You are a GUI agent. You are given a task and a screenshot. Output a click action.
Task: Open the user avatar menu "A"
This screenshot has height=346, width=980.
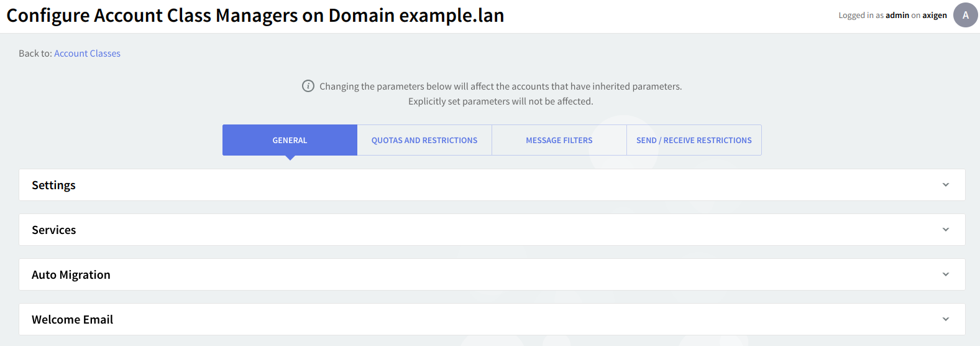965,15
